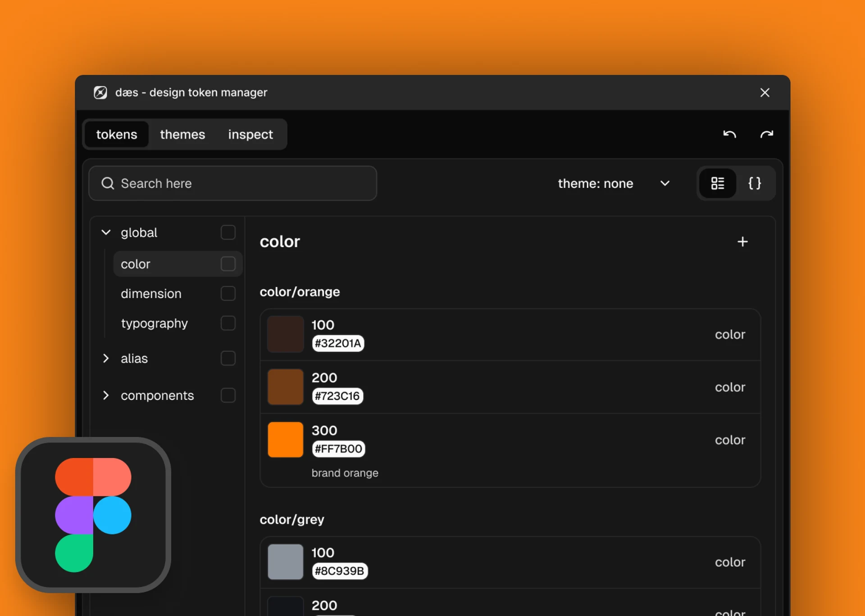
Task: Click the #8C939B hex value badge
Action: coord(340,571)
